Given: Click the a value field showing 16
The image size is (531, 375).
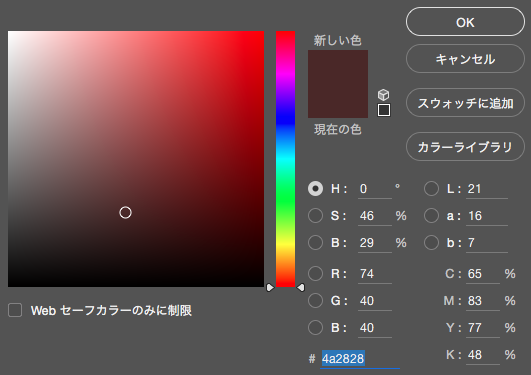Looking at the screenshot, I should (x=487, y=216).
